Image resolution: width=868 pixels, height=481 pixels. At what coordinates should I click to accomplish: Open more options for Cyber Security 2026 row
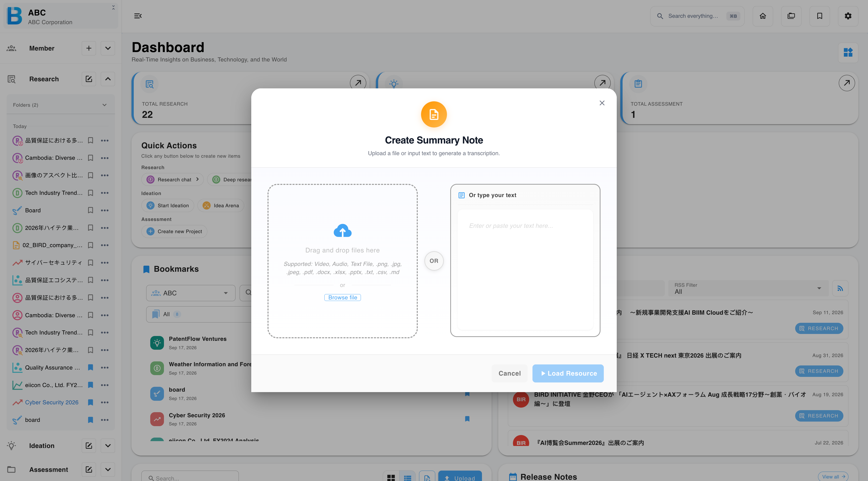click(105, 403)
